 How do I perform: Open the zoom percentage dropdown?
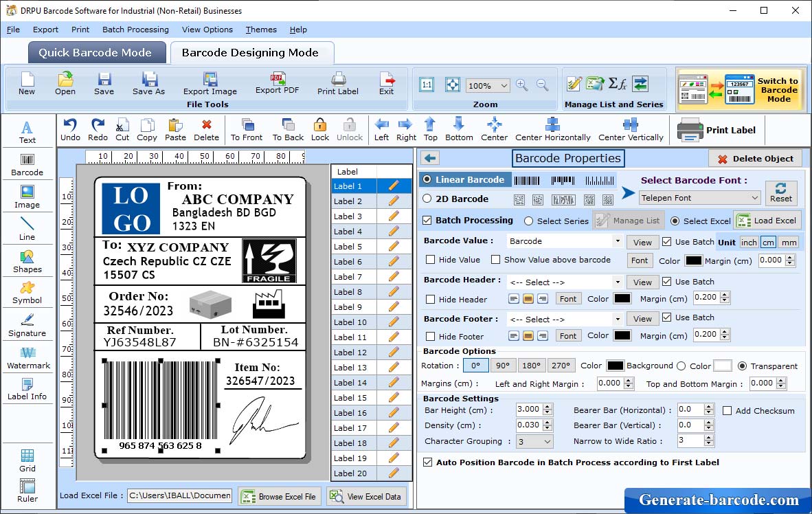pyautogui.click(x=504, y=85)
